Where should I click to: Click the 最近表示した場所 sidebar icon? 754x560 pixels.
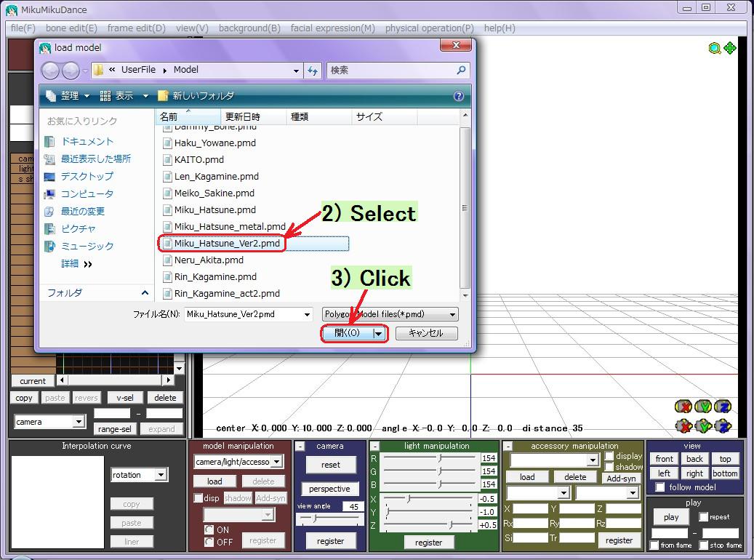(49, 159)
